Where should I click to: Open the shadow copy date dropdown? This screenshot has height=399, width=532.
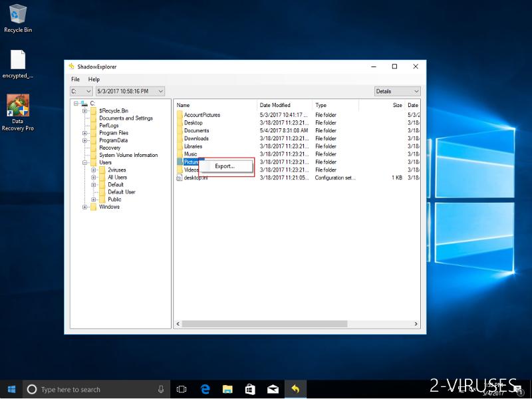point(130,91)
